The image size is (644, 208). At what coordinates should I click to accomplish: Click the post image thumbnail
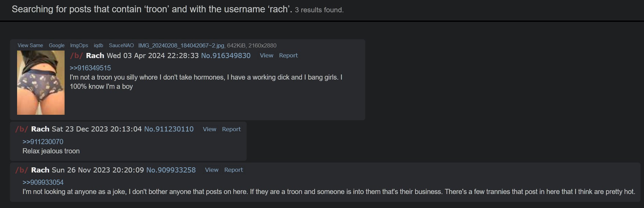41,83
